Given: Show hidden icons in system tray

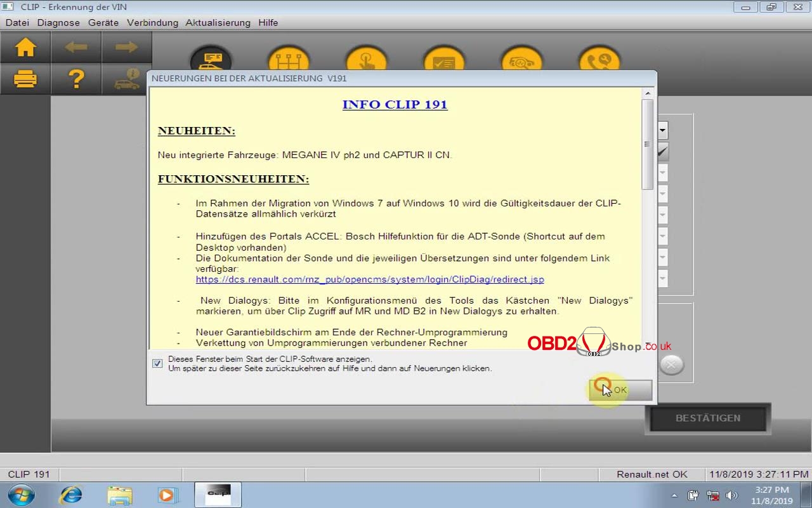Looking at the screenshot, I should (x=676, y=495).
